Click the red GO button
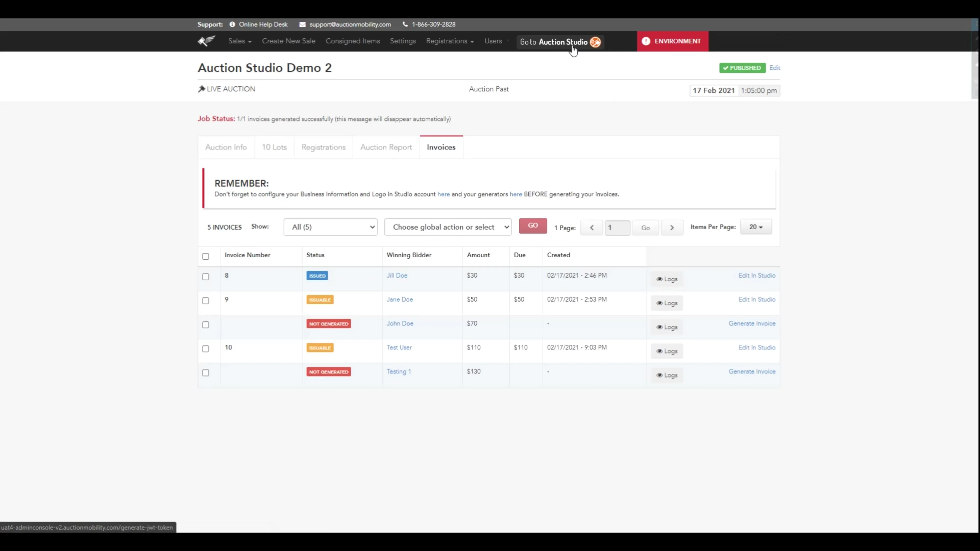The image size is (980, 551). 533,226
